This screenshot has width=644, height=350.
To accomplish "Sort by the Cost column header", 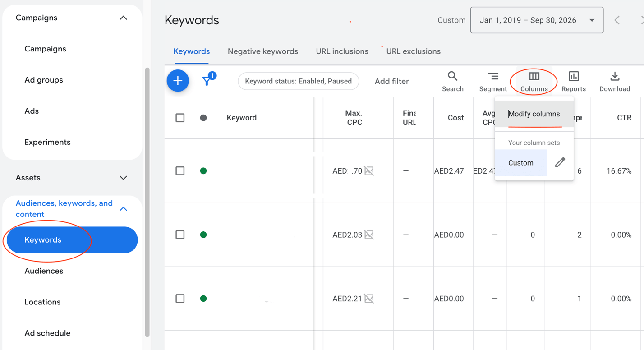I will (455, 118).
